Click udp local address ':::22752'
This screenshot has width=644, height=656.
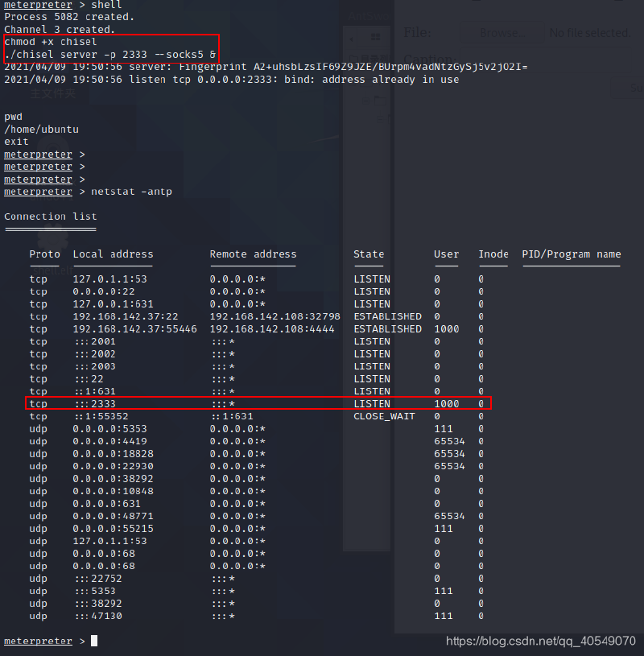point(99,579)
